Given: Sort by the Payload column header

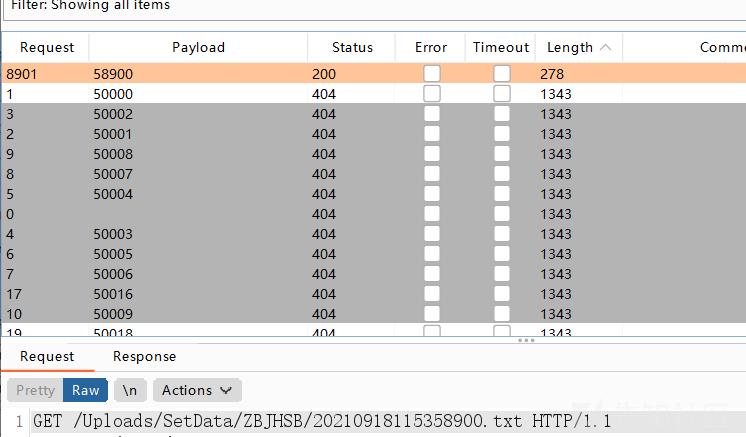Looking at the screenshot, I should (x=198, y=47).
